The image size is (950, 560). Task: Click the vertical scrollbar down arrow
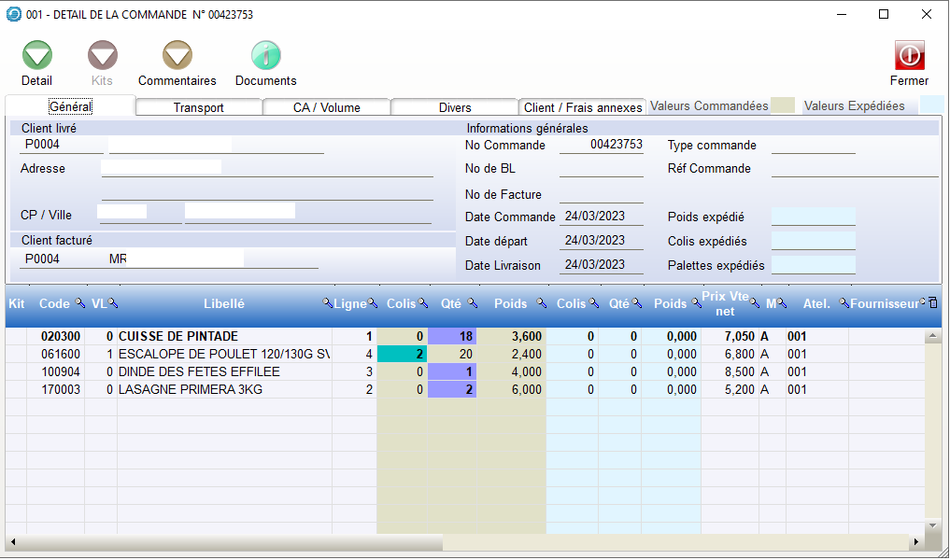pos(932,526)
